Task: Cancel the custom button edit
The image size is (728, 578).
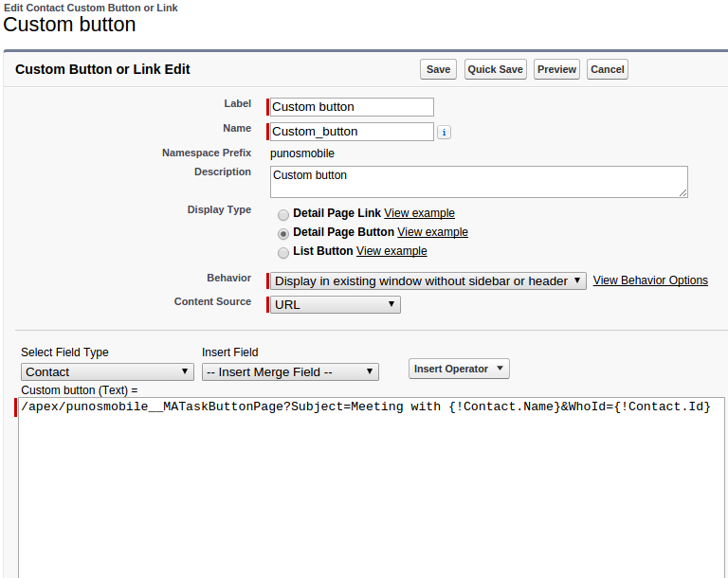Action: click(x=608, y=69)
